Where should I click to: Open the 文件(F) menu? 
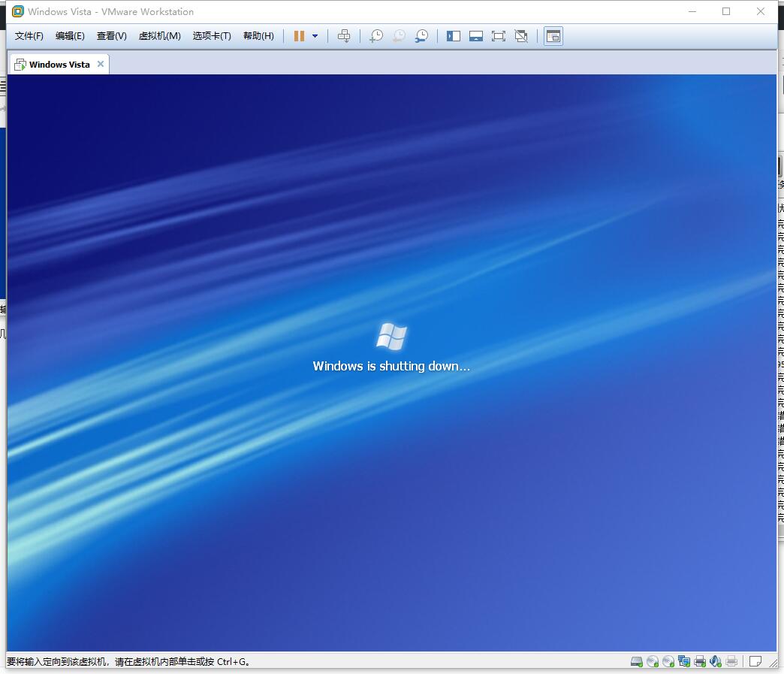[29, 36]
